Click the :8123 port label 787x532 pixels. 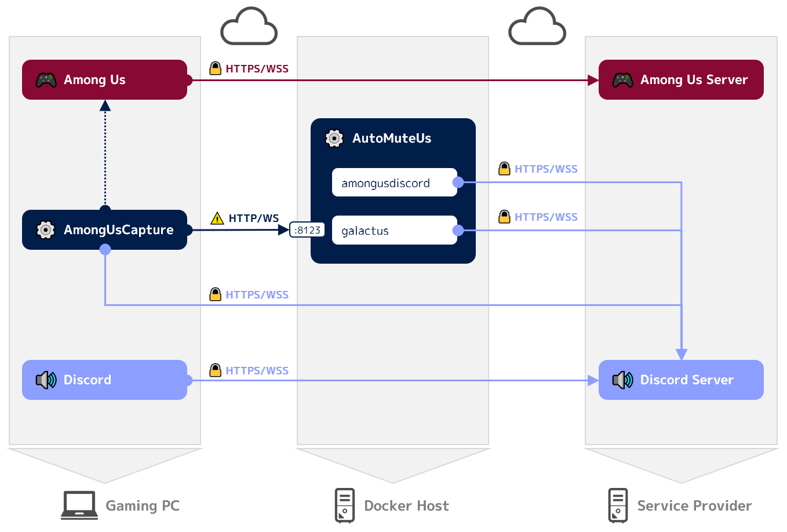307,230
